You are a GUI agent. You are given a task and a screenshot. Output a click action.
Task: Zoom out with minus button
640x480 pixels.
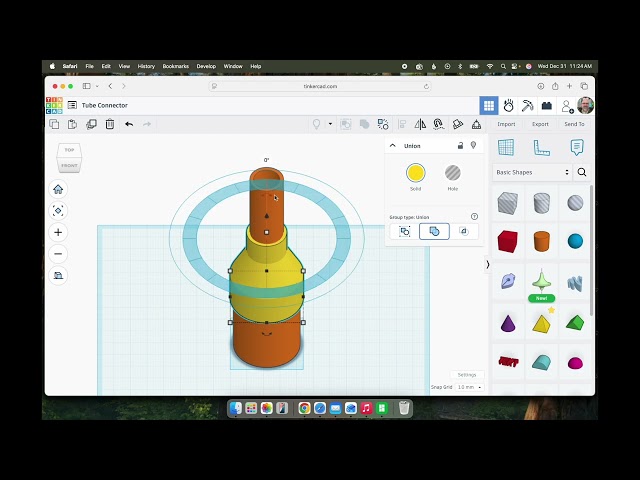[58, 254]
